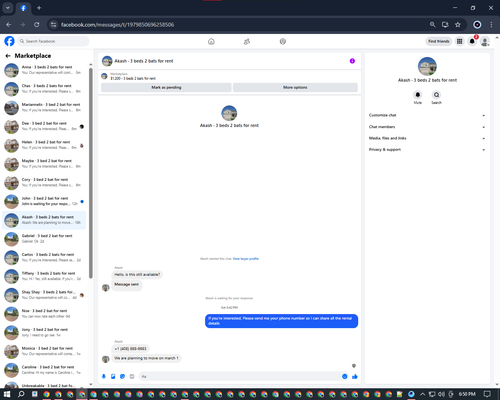This screenshot has height=400, width=500.
Task: Open Windows notification center icon
Action: point(487,394)
